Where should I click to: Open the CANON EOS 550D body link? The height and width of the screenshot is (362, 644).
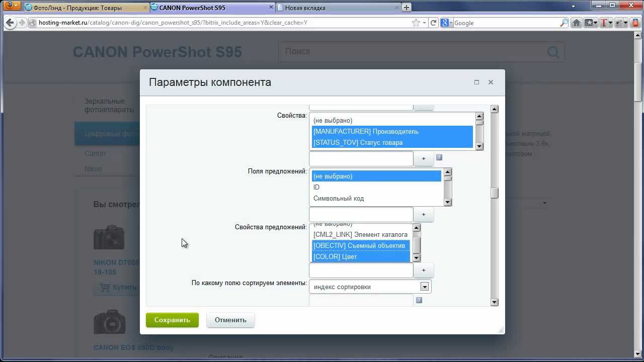click(134, 347)
